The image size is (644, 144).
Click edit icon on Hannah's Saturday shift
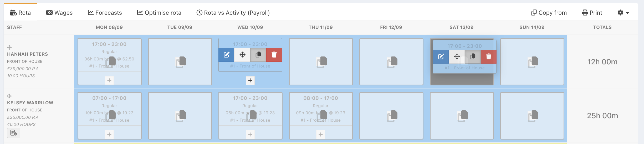441,56
